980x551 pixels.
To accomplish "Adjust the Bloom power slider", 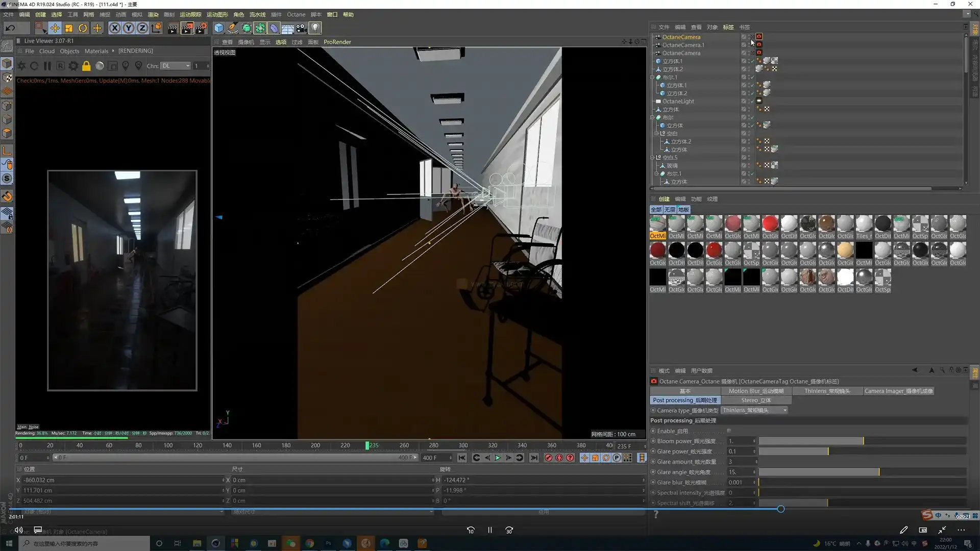I will 863,441.
